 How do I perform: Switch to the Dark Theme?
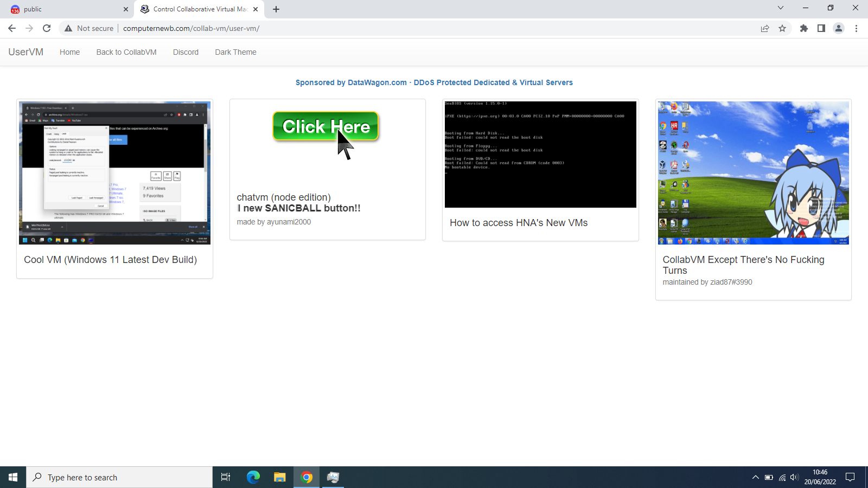(x=235, y=52)
